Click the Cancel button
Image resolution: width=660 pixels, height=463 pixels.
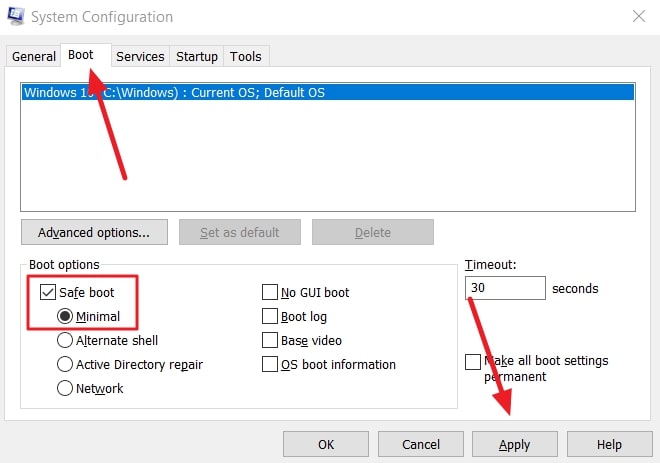click(421, 444)
